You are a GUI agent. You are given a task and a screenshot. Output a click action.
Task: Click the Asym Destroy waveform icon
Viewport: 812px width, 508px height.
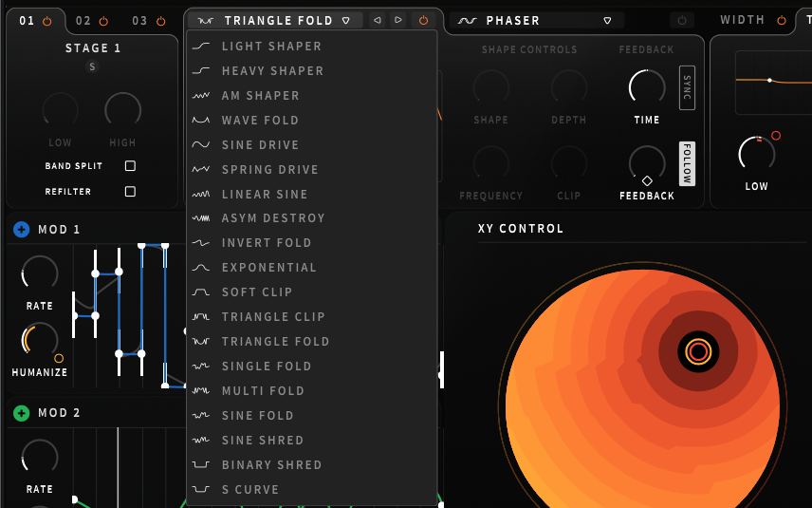click(x=201, y=218)
